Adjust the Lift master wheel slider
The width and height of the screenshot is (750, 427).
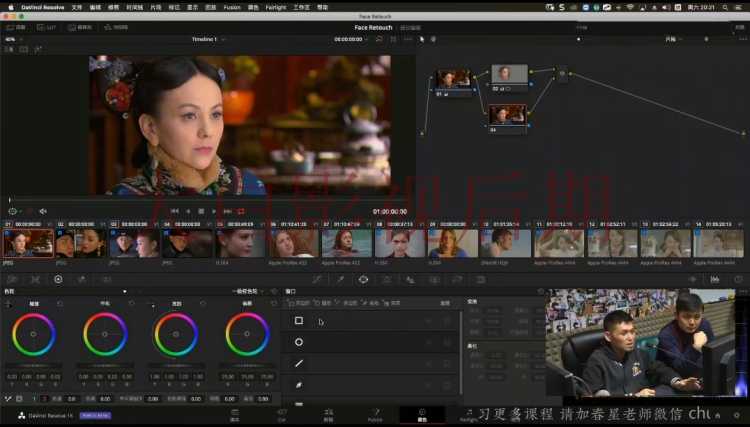coord(33,366)
